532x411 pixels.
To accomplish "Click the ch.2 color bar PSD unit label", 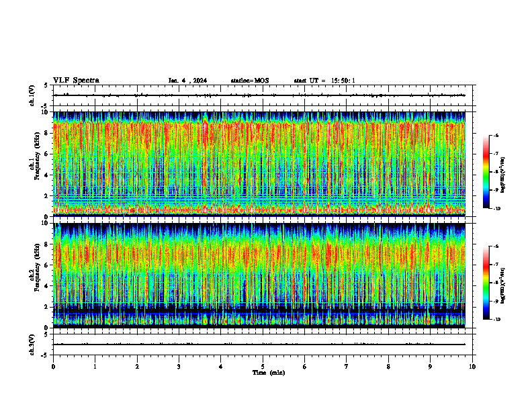I will click(x=503, y=285).
